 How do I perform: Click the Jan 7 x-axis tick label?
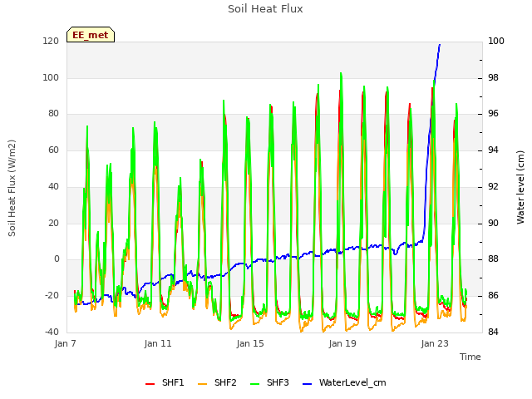coord(65,343)
